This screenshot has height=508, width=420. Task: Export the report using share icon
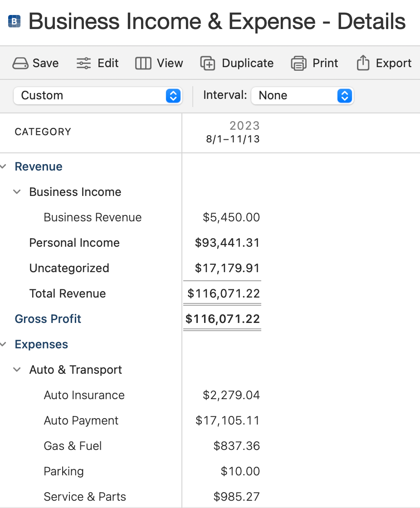(363, 63)
